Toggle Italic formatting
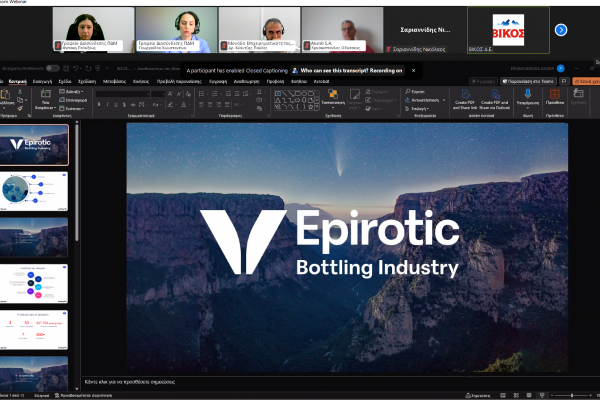 (x=108, y=104)
